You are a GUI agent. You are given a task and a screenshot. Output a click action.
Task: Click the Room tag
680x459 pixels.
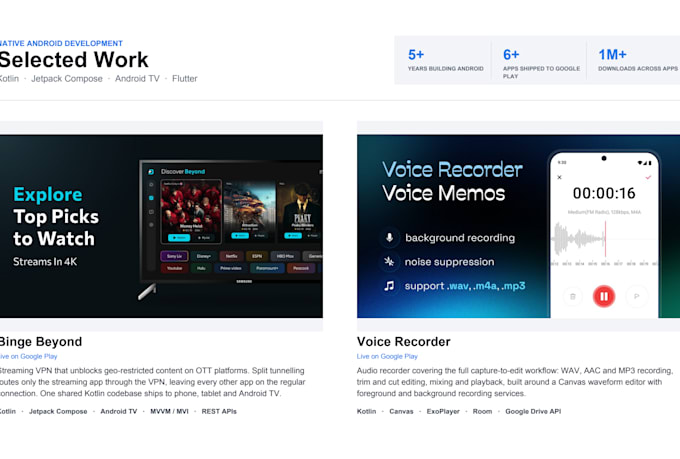tap(482, 411)
